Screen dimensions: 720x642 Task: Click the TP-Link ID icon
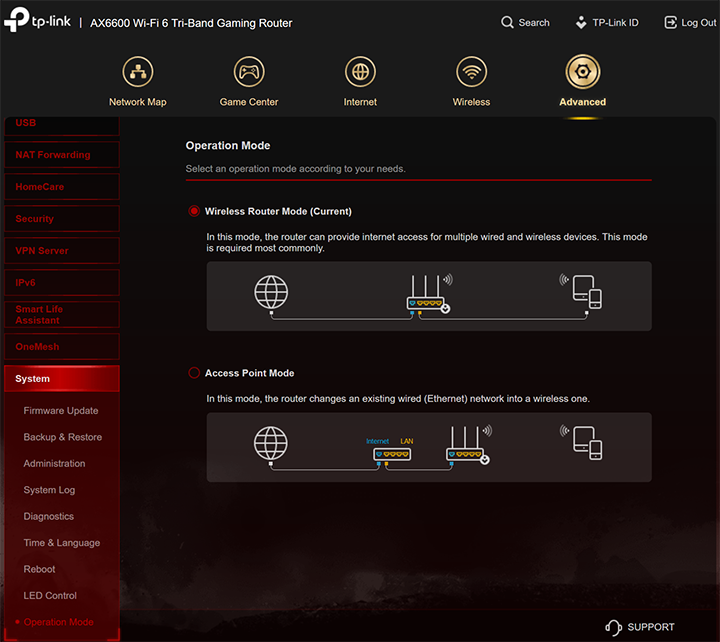coord(582,22)
